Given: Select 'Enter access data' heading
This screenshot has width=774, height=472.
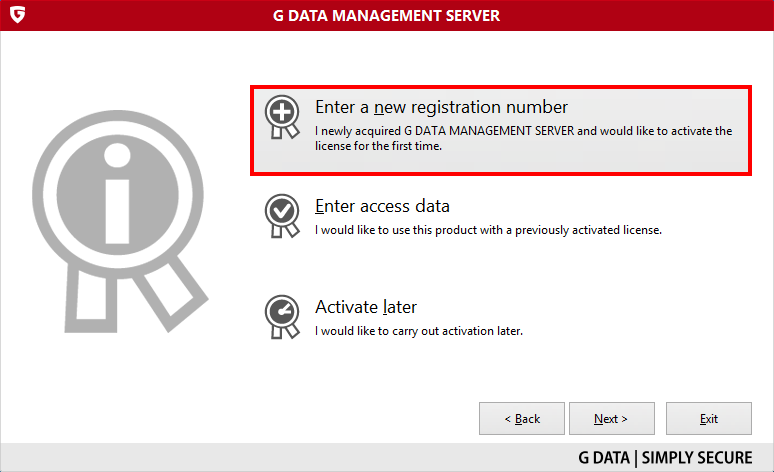Looking at the screenshot, I should coord(382,206).
